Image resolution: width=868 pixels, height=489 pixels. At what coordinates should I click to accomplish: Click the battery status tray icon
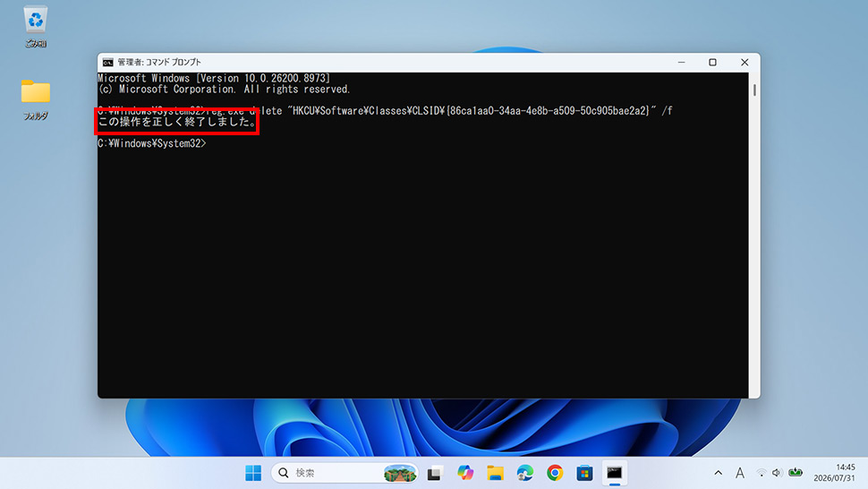pos(796,472)
